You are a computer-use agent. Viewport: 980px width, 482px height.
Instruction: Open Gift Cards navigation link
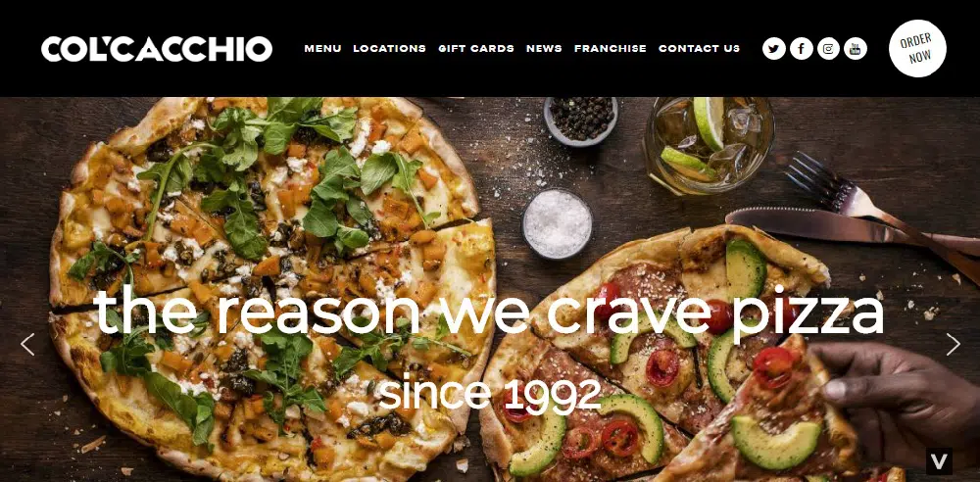point(476,48)
